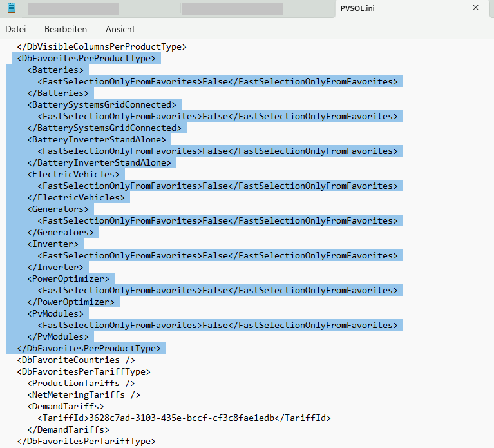The width and height of the screenshot is (494, 448).
Task: Click the DbFavoriteCountries line
Action: coord(76,360)
